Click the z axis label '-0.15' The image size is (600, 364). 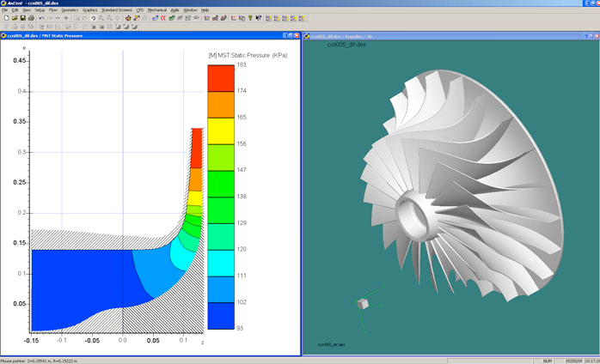coord(31,340)
